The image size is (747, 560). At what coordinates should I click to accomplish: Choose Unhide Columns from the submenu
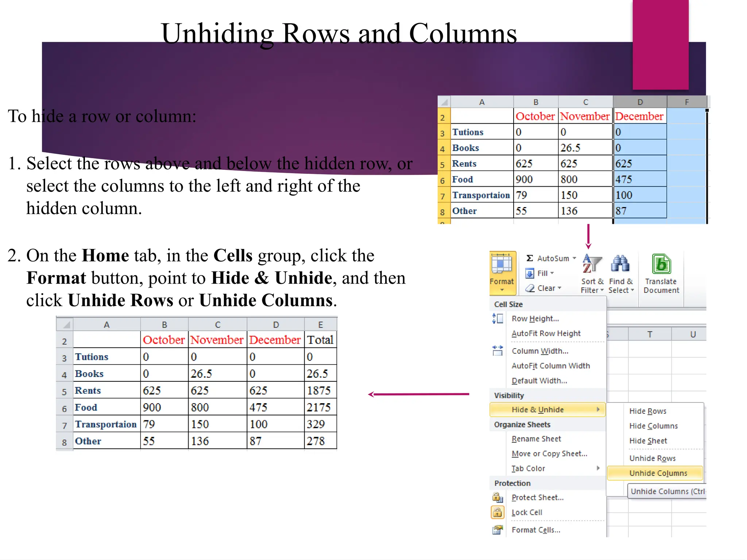click(658, 473)
